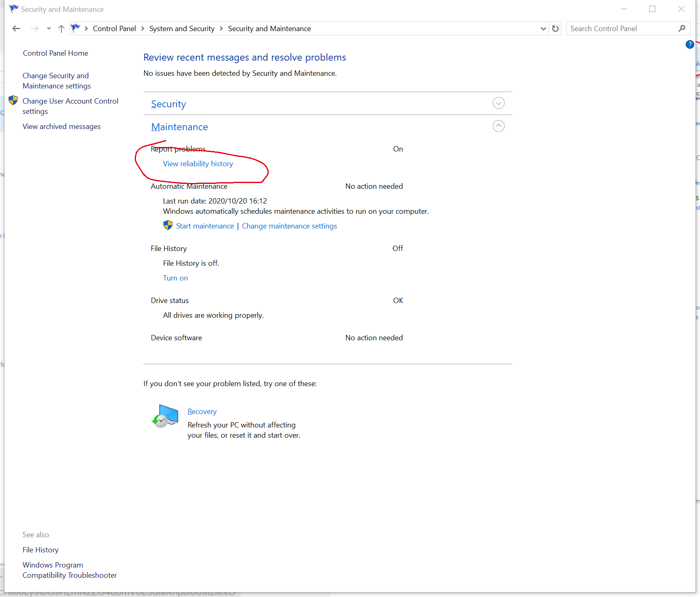Click the Automatic Maintenance label
The height and width of the screenshot is (597, 700).
[189, 186]
